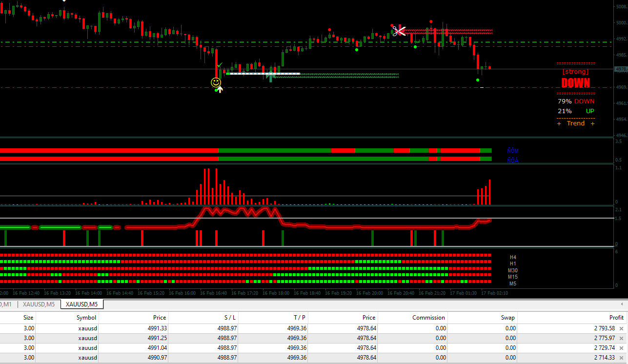Click the scissors icon on the chart
Viewport: 628px width, 364px height.
coord(399,31)
